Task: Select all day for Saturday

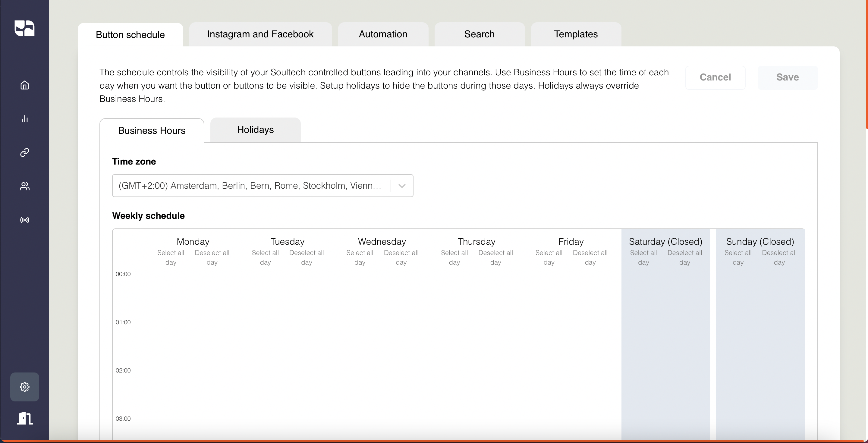Action: (643, 257)
